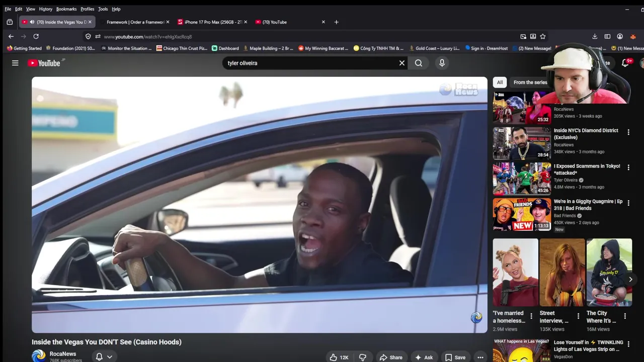Image resolution: width=644 pixels, height=362 pixels.
Task: Click the tyler oliveira search field
Action: click(x=309, y=63)
